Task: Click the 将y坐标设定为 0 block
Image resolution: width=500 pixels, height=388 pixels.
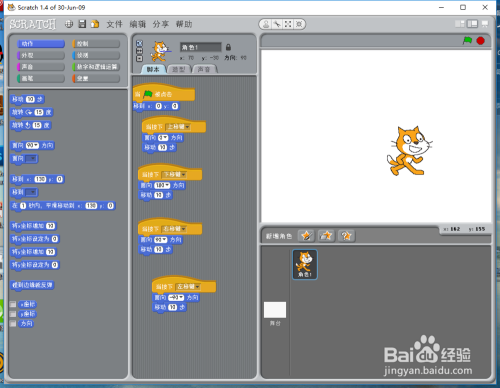Action: tap(35, 265)
